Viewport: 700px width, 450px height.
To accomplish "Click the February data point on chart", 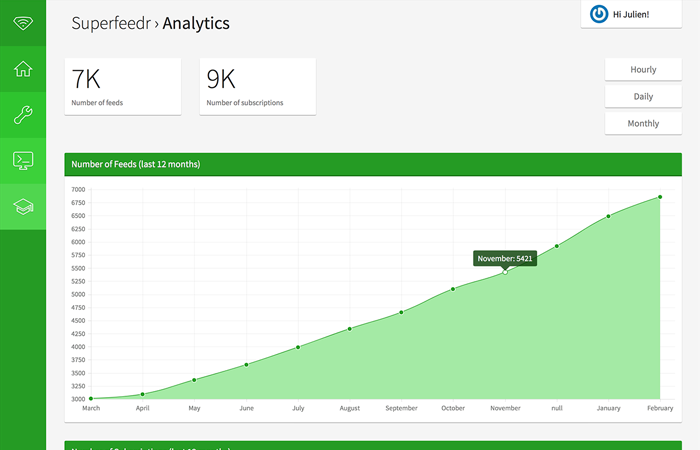I will (660, 197).
